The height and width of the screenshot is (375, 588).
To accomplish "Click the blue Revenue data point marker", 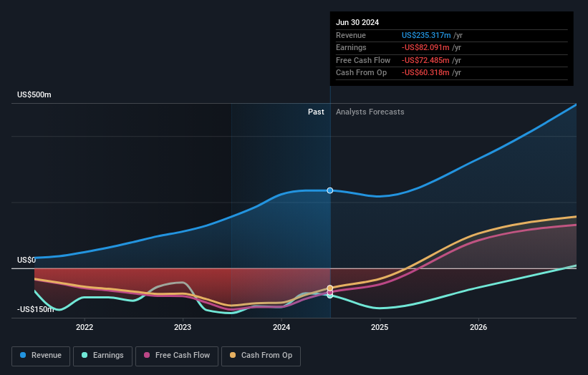I will (x=330, y=190).
